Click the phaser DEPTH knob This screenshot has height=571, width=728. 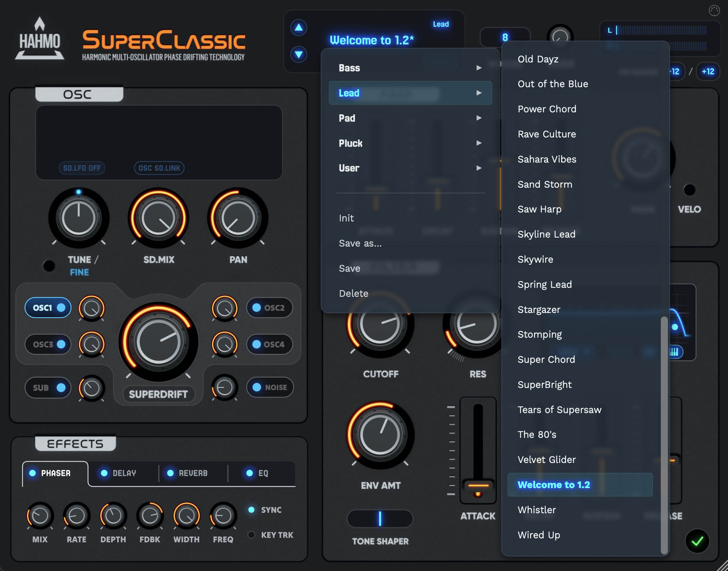(x=113, y=516)
